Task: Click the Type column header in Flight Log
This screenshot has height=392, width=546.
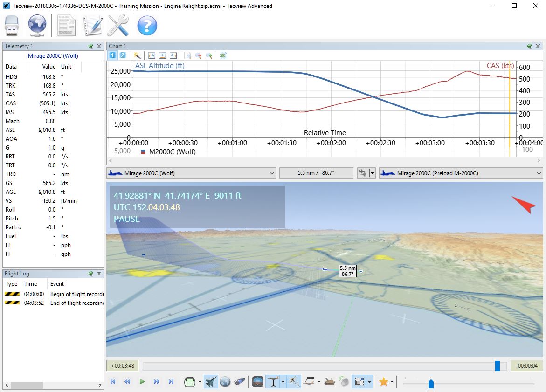Action: (12, 284)
